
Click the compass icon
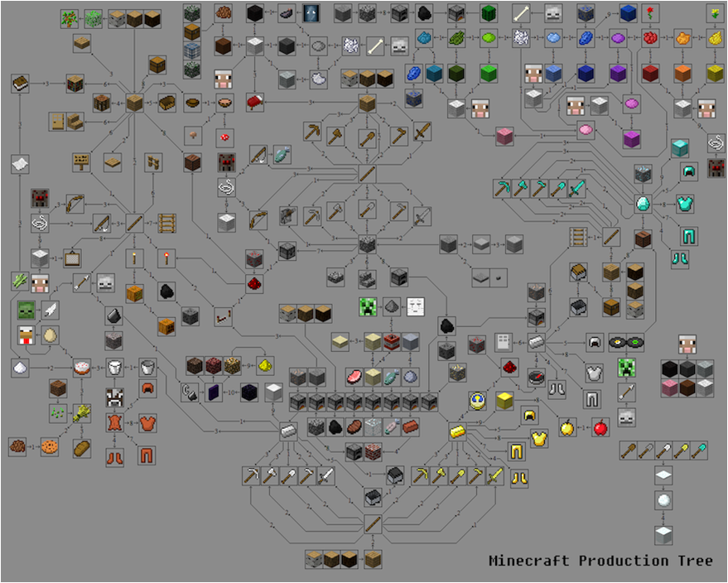[x=536, y=378]
